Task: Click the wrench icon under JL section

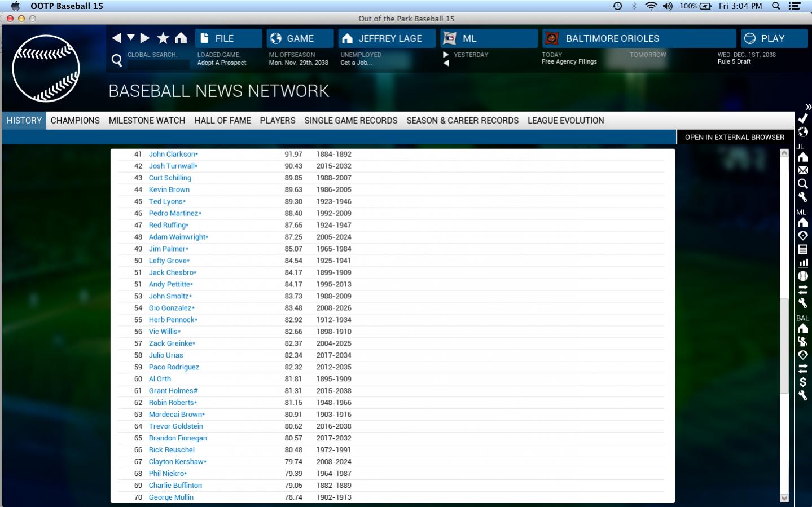Action: click(803, 197)
